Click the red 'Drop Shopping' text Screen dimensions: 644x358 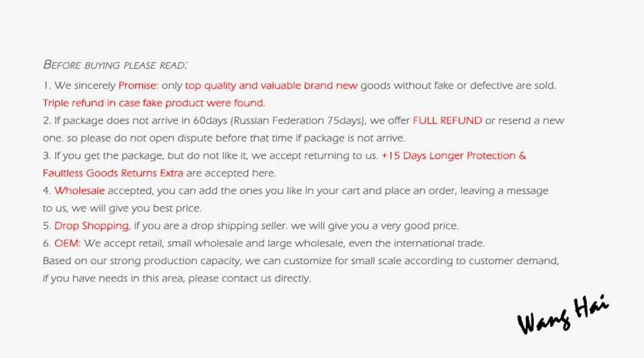coord(92,226)
